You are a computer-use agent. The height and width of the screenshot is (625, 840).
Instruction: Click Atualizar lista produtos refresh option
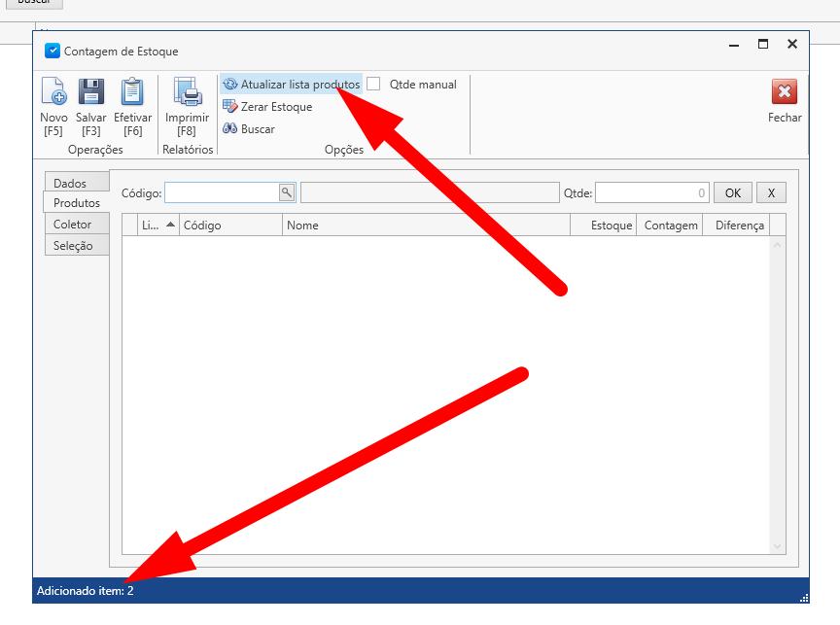pos(292,85)
